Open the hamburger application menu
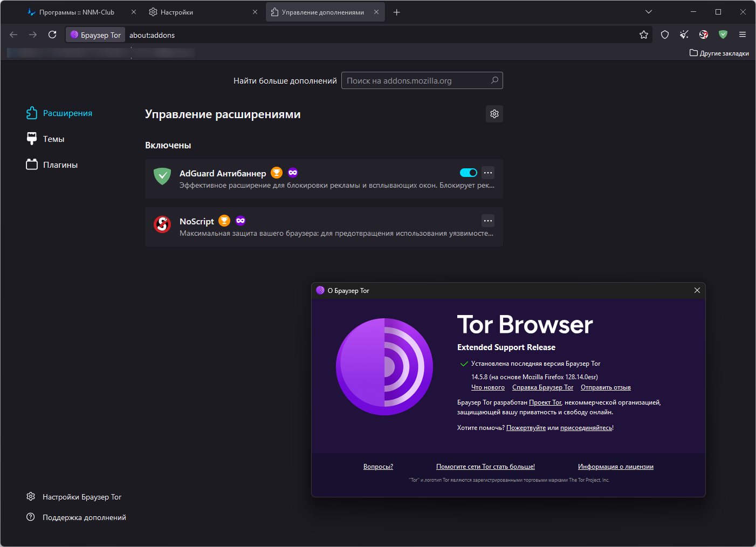 tap(743, 35)
